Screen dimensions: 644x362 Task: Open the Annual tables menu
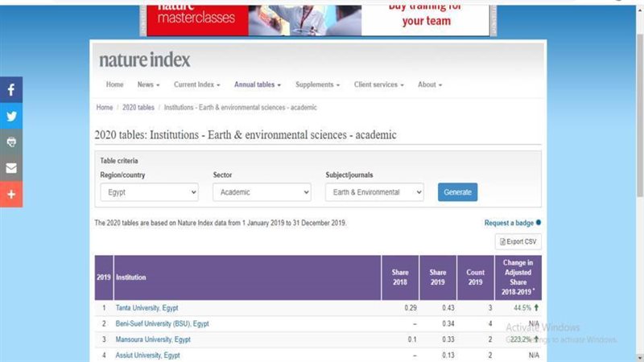258,84
